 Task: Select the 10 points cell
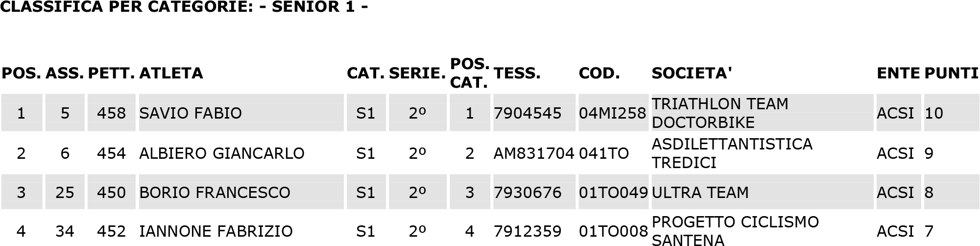click(x=951, y=113)
